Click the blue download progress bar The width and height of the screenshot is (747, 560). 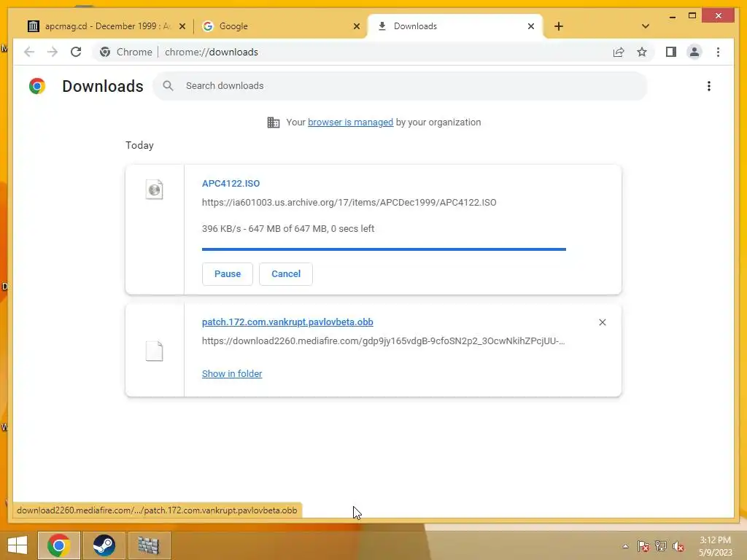[384, 249]
